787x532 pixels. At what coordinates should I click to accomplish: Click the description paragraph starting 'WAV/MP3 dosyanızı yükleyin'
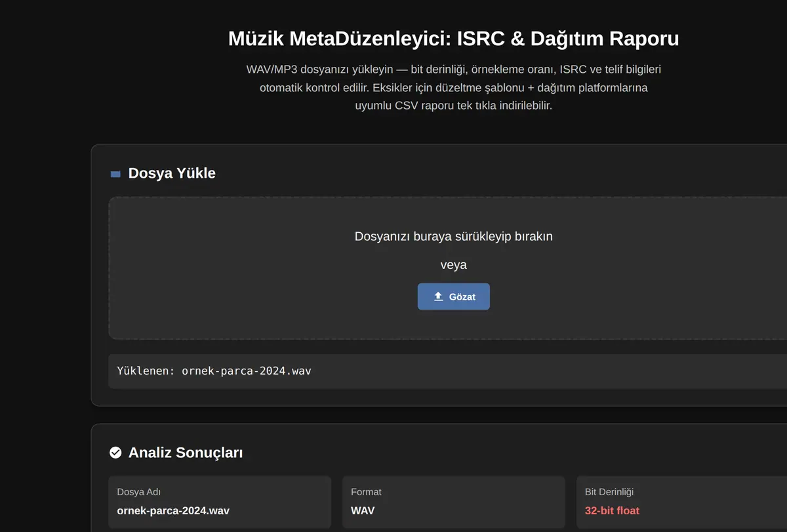453,87
